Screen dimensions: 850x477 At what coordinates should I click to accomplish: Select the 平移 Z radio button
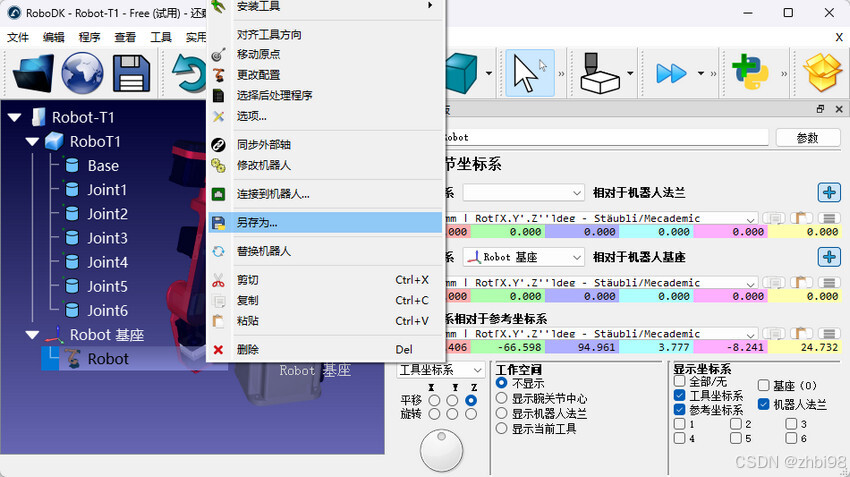(471, 400)
